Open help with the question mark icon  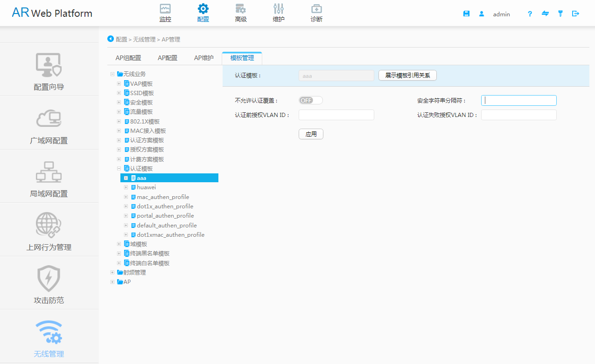coord(530,14)
